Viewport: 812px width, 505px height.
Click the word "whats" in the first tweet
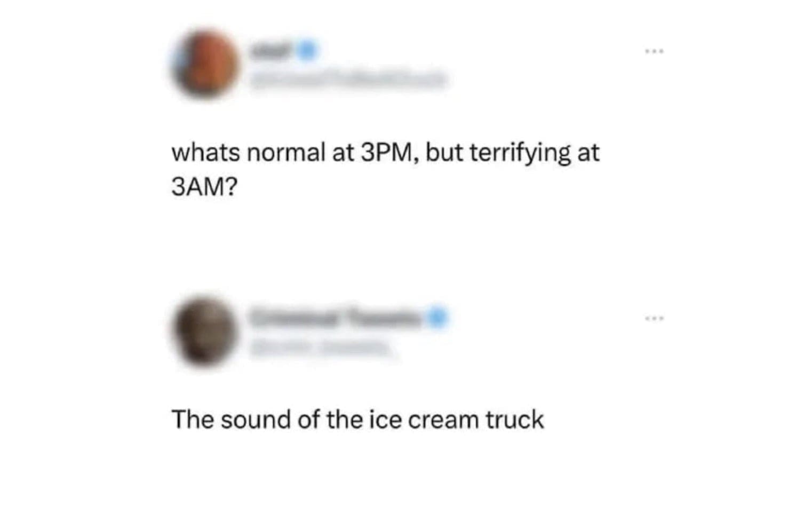pos(206,153)
